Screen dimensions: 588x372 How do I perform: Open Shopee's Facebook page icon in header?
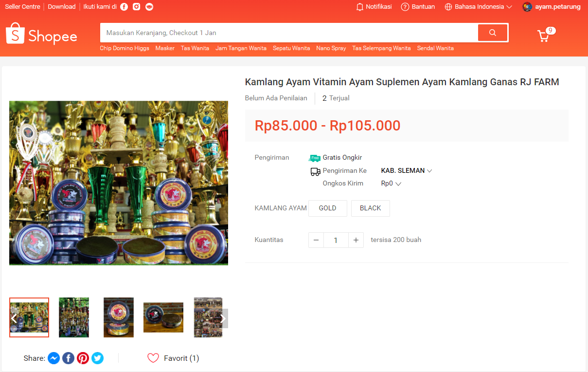[x=124, y=7]
